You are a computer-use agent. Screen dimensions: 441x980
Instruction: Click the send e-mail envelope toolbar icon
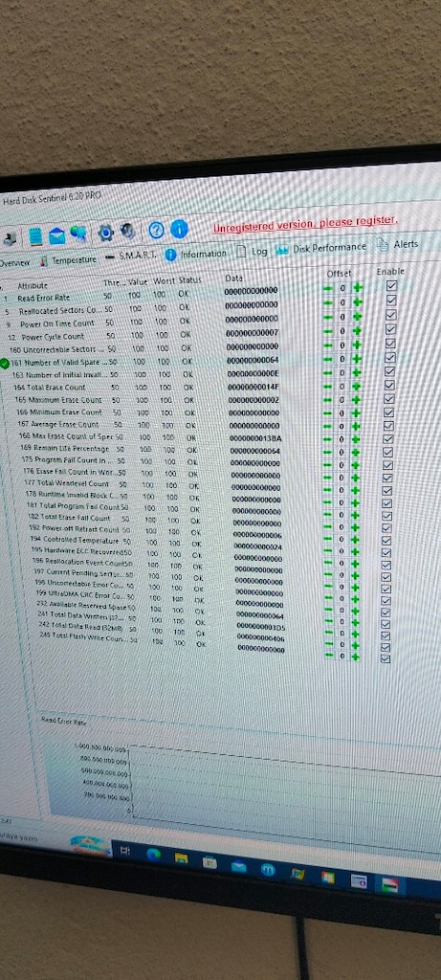click(56, 235)
